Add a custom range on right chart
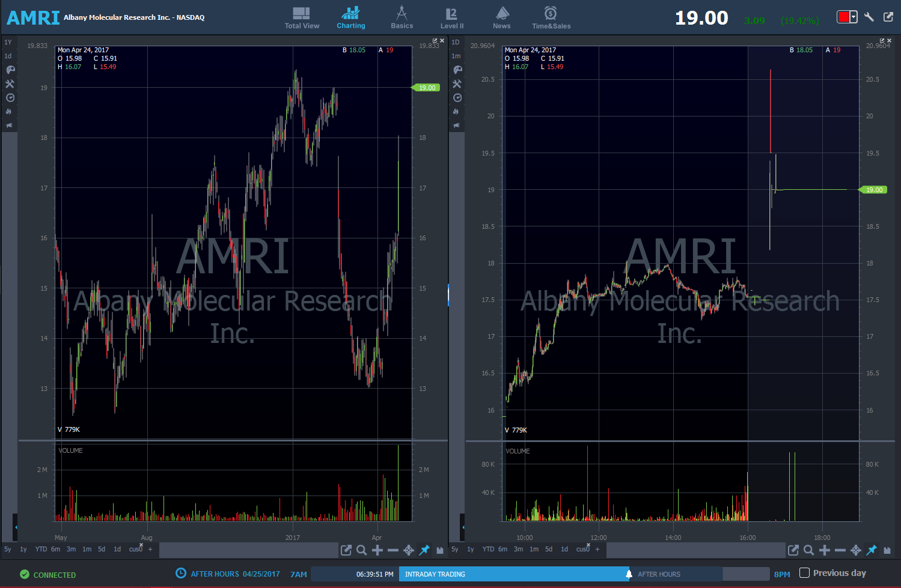 coord(597,550)
